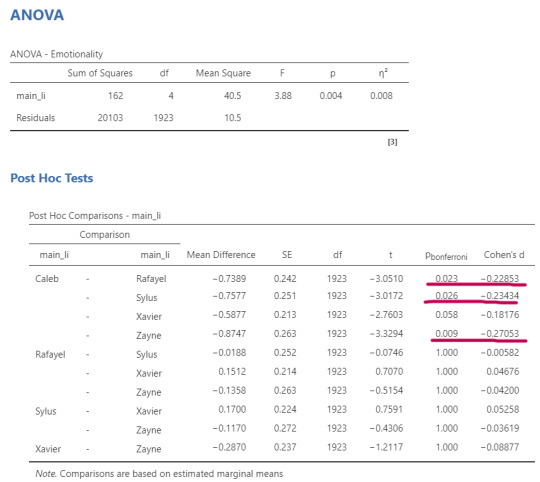Select the Mean Difference column header
This screenshot has width=540, height=482.
coord(221,255)
